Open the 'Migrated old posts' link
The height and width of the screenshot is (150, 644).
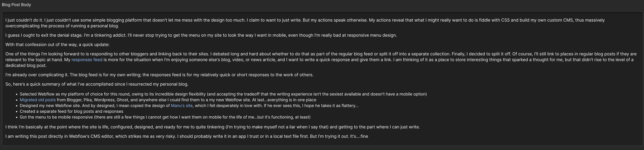click(38, 100)
